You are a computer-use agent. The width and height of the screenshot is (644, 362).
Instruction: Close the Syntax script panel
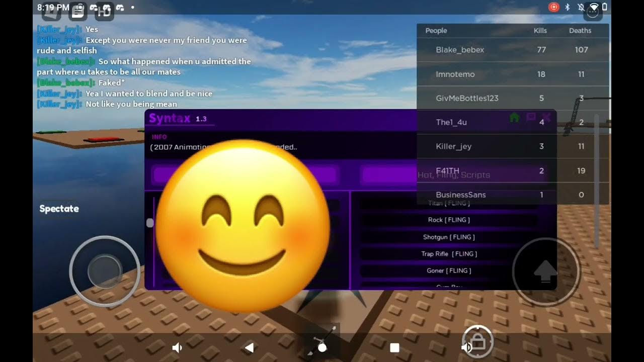(546, 118)
